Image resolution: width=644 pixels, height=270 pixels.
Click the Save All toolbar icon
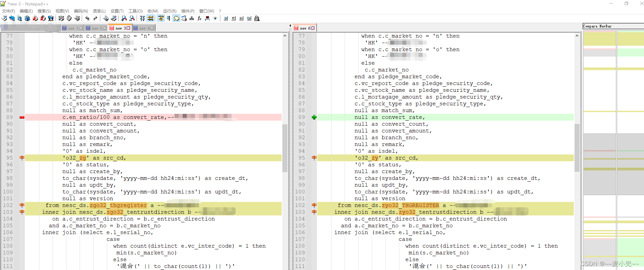coord(27,18)
